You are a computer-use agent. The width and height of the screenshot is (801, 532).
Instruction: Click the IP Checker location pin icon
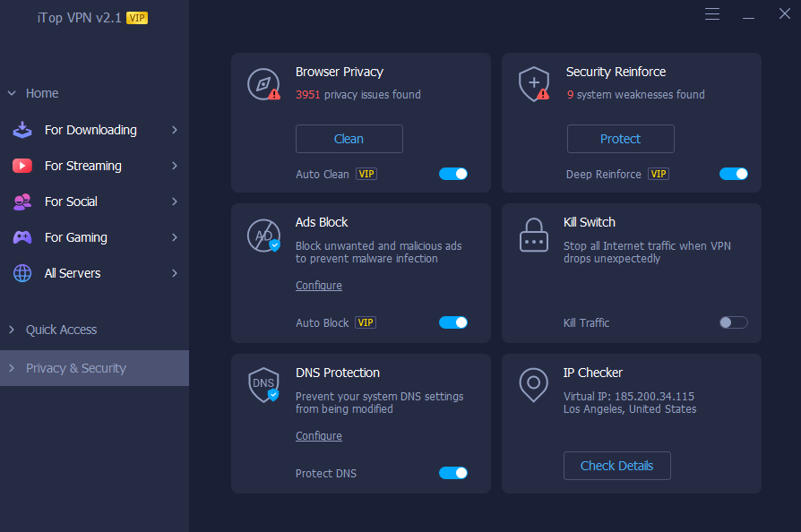[533, 385]
